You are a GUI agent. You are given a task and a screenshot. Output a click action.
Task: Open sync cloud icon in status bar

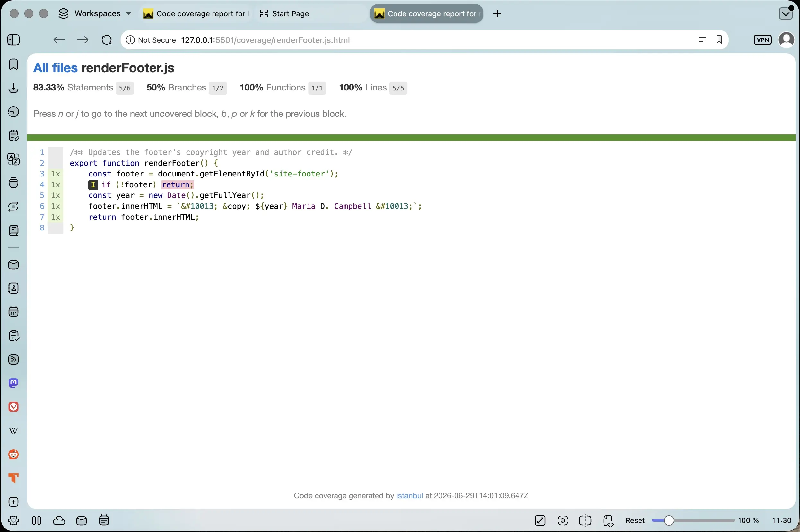point(59,520)
